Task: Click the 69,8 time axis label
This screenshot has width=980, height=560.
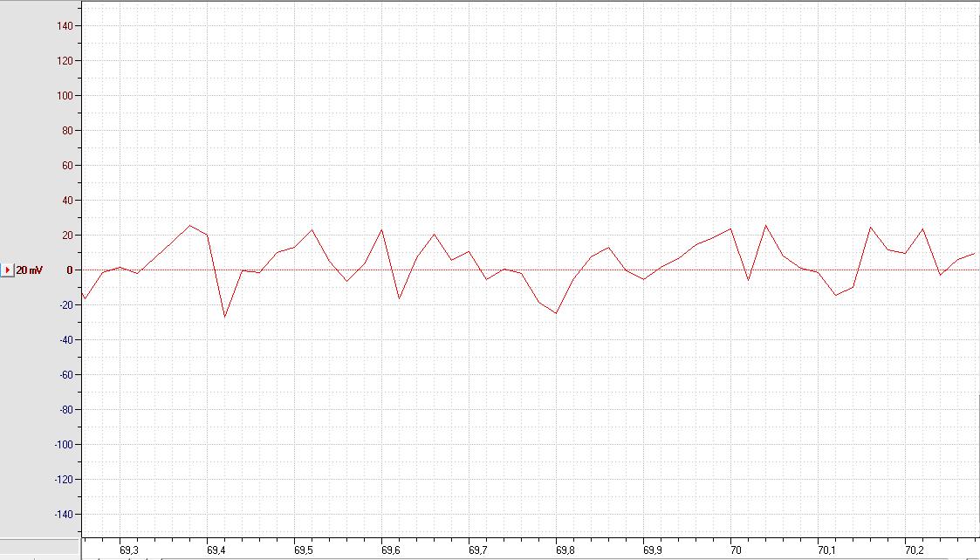Action: click(565, 550)
